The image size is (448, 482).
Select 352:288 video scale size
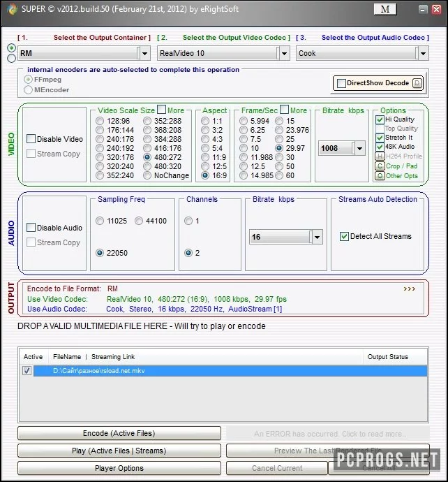[147, 121]
